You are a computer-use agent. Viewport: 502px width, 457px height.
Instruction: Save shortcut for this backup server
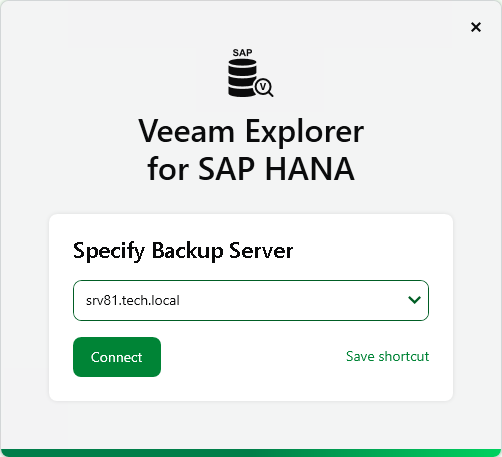tap(387, 356)
